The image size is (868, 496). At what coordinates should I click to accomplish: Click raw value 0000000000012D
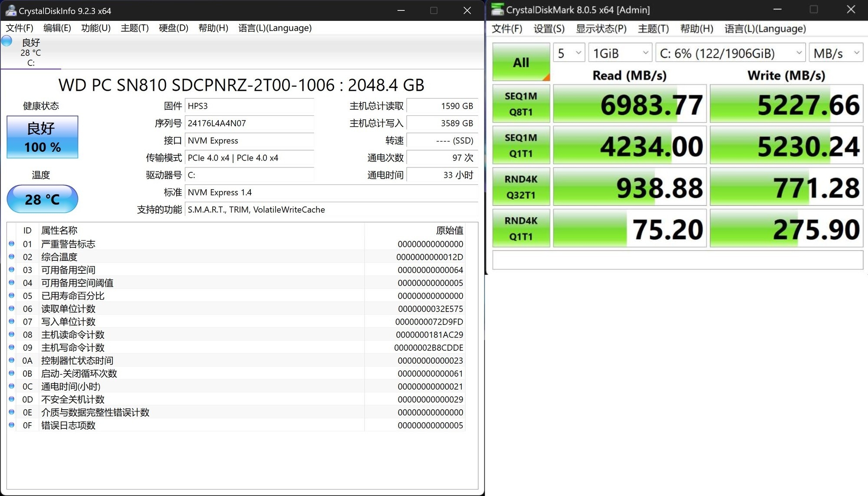430,257
